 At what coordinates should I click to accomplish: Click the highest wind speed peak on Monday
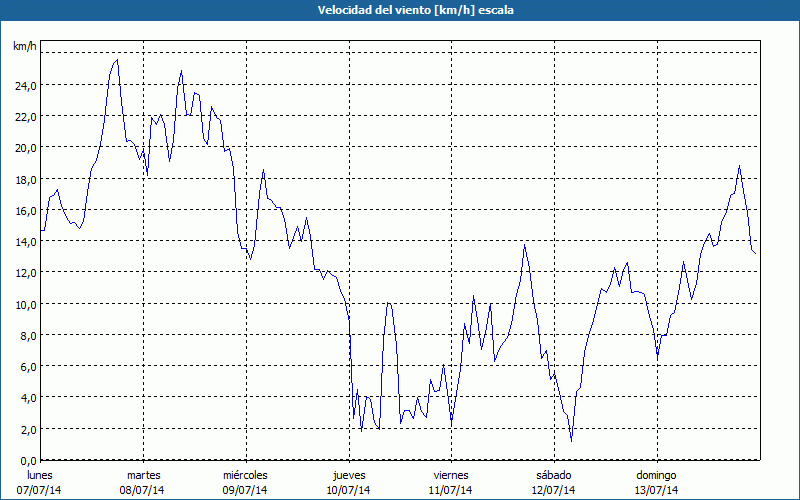(117, 60)
